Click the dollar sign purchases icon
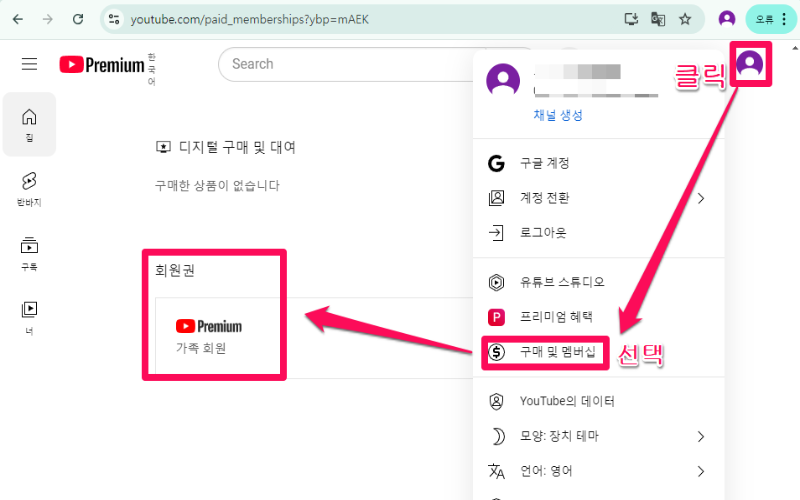The image size is (800, 500). click(x=496, y=352)
